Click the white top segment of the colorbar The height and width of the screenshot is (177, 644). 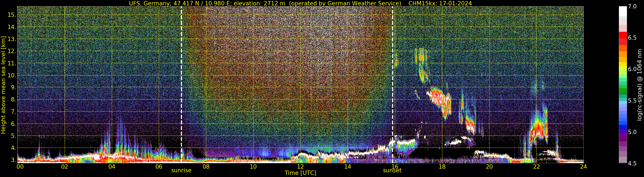(x=623, y=11)
